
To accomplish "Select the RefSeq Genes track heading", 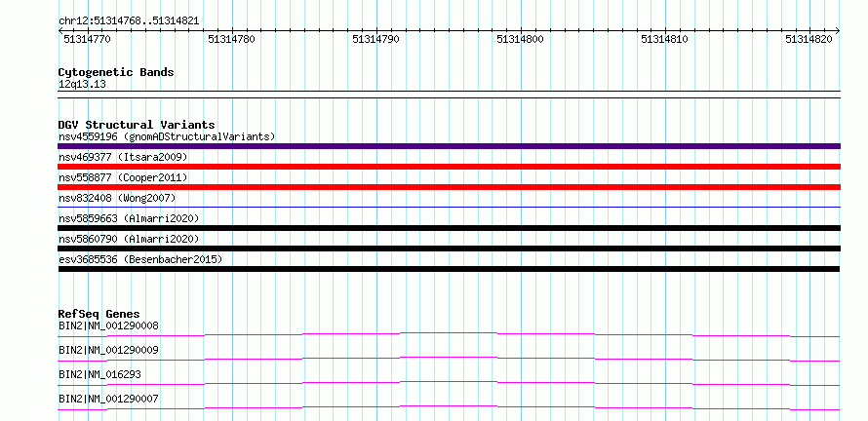I will point(99,314).
